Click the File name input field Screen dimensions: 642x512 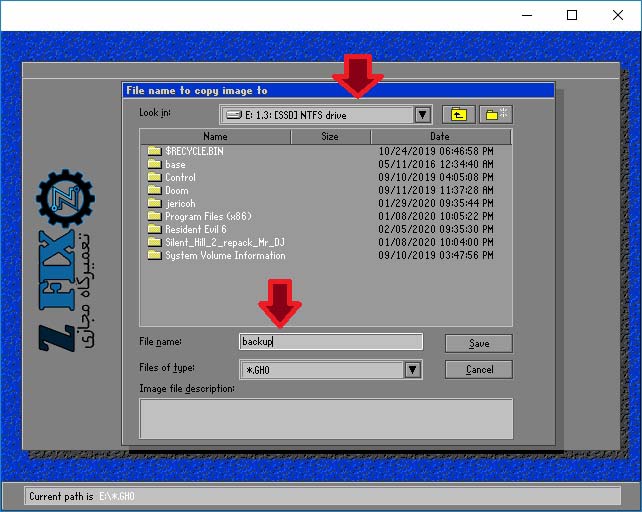click(331, 342)
